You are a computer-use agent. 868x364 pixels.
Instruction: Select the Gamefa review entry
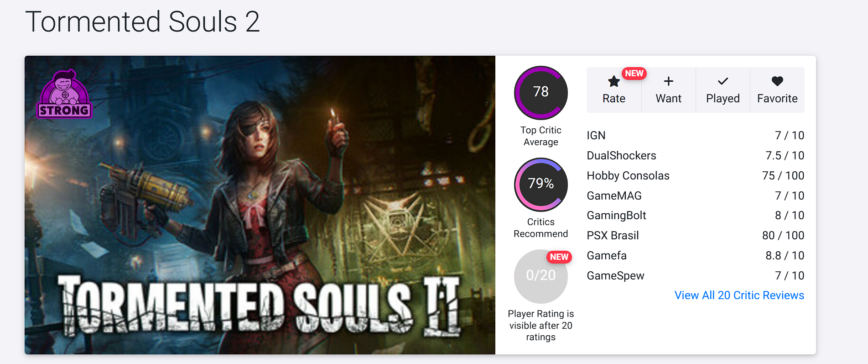pos(606,256)
